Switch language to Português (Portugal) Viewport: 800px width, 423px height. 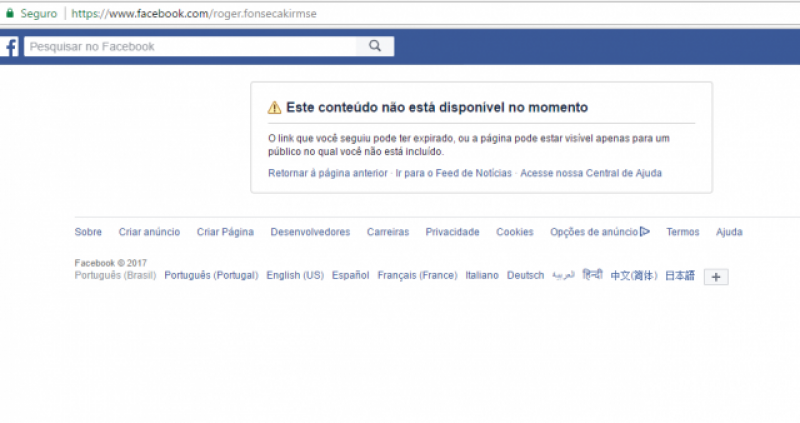pos(211,275)
